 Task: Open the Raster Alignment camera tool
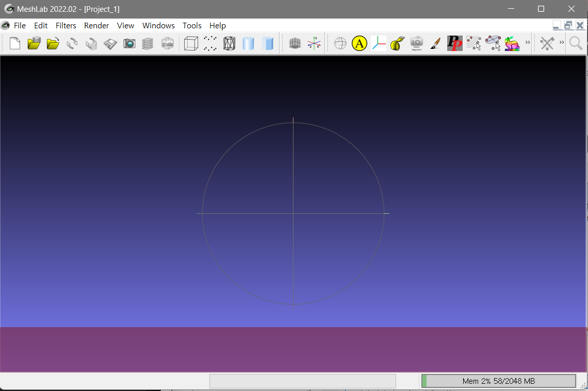pyautogui.click(x=417, y=44)
